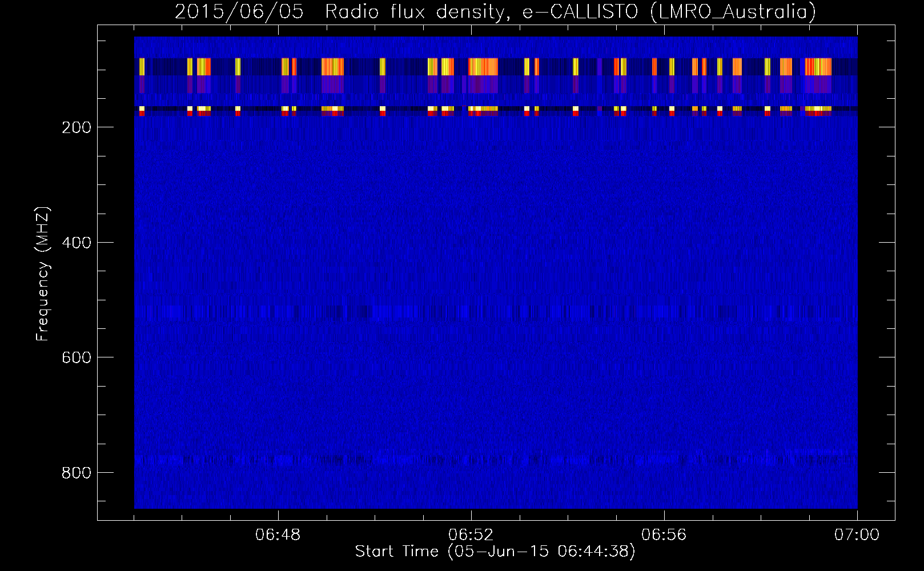Click the 200 frequency tick label
The height and width of the screenshot is (571, 924).
click(x=77, y=127)
